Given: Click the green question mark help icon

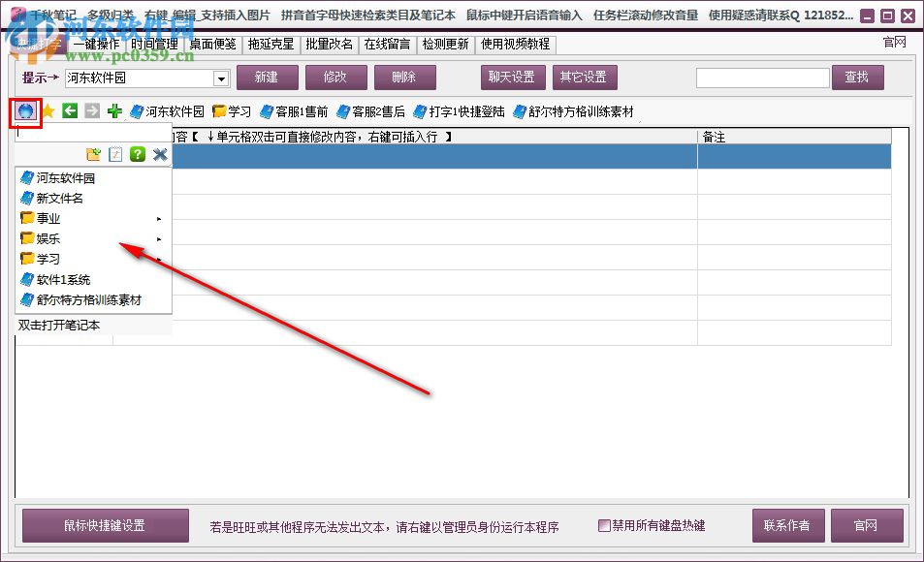Looking at the screenshot, I should click(x=138, y=154).
